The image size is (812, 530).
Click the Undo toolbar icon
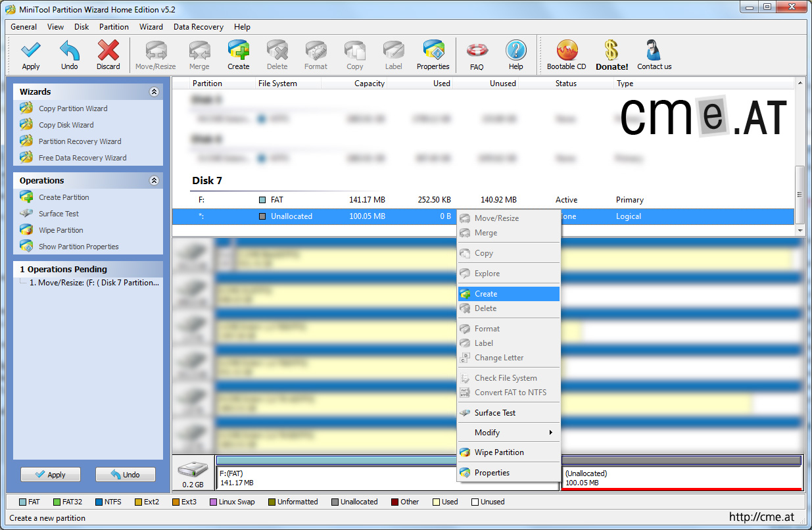[70, 51]
